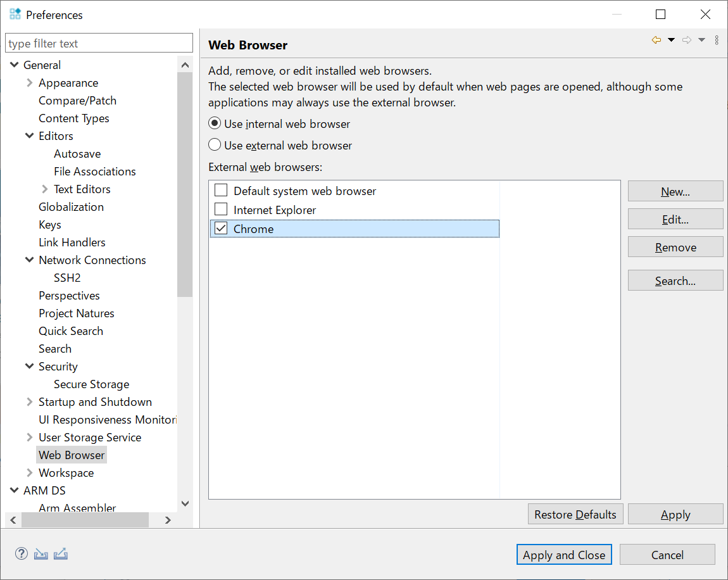
Task: Open Quick Search preference page
Action: tap(70, 331)
